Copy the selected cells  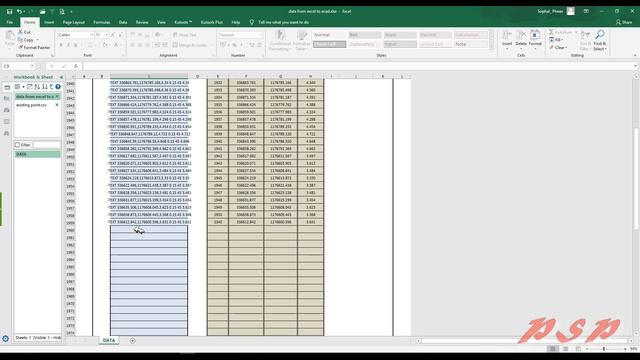[25, 40]
